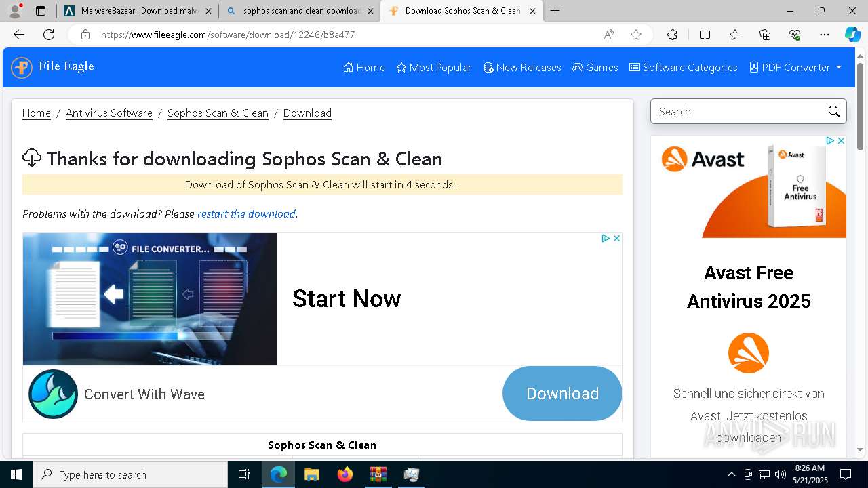
Task: Reload the page with the refresh icon
Action: click(49, 35)
